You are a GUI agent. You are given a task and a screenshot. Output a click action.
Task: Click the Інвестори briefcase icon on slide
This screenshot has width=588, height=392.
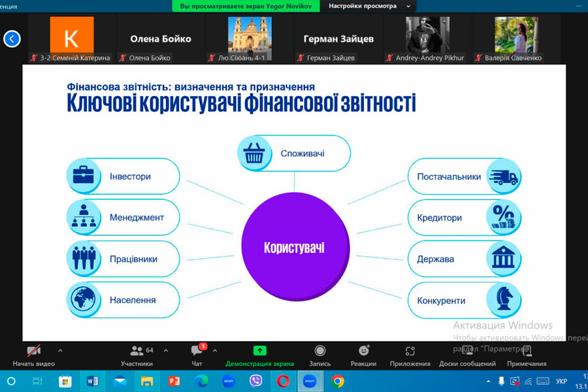click(x=83, y=175)
